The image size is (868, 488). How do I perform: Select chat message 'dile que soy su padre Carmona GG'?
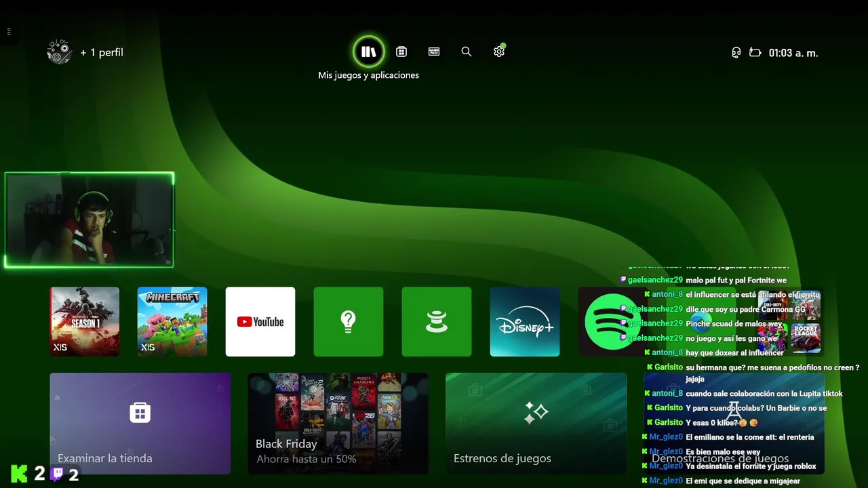(745, 309)
